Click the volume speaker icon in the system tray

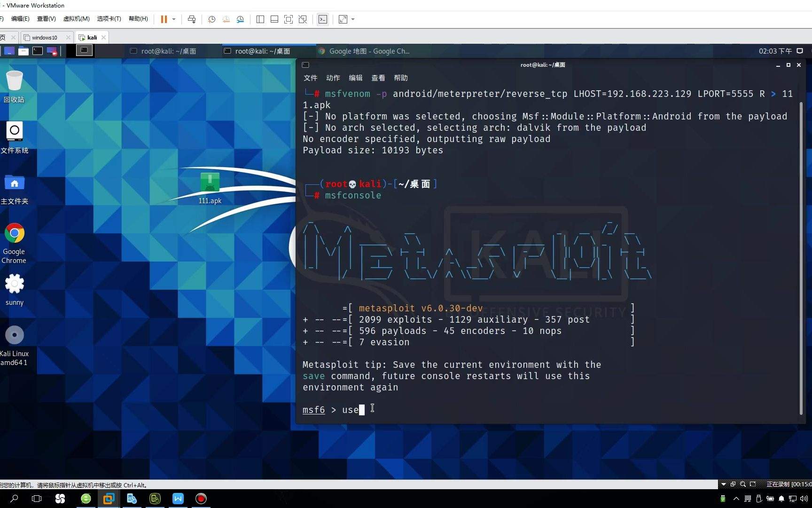(804, 499)
